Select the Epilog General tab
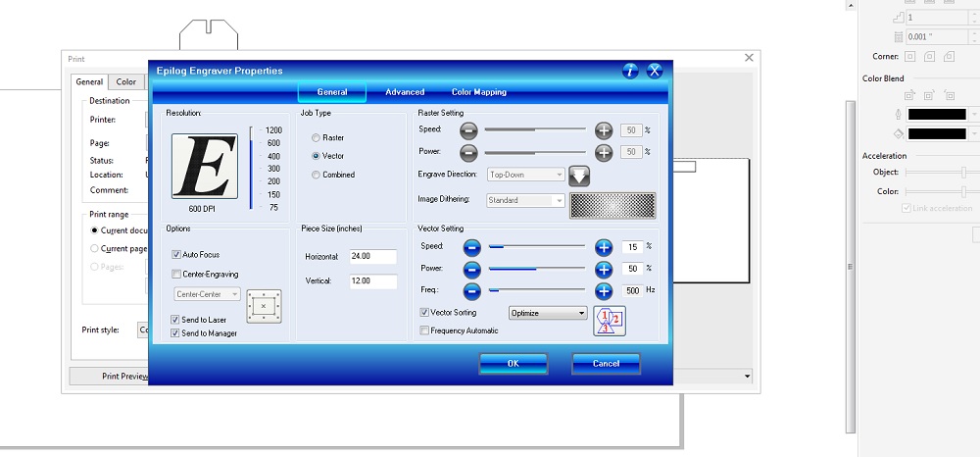Viewport: 980px width, 457px height. click(x=332, y=92)
